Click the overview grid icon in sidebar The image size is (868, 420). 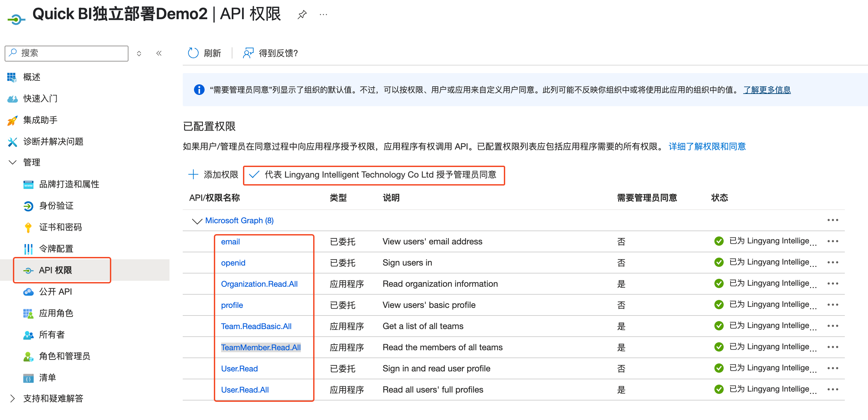[x=12, y=77]
